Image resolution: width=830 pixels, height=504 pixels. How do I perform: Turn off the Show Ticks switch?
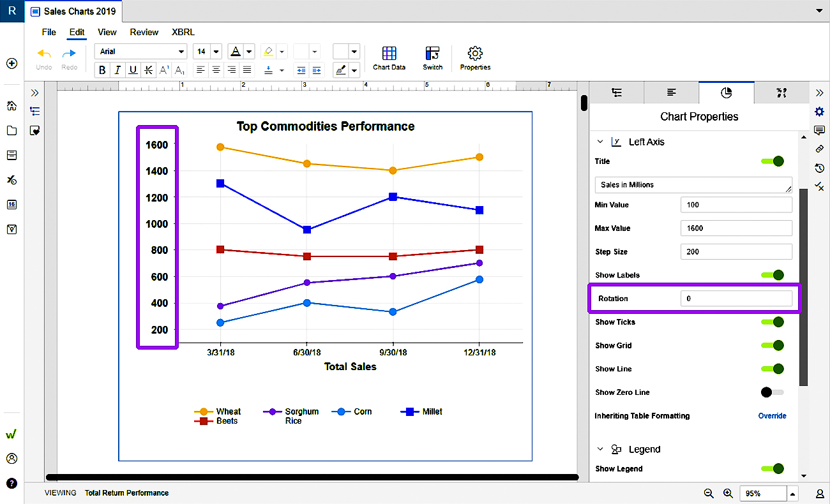point(773,322)
